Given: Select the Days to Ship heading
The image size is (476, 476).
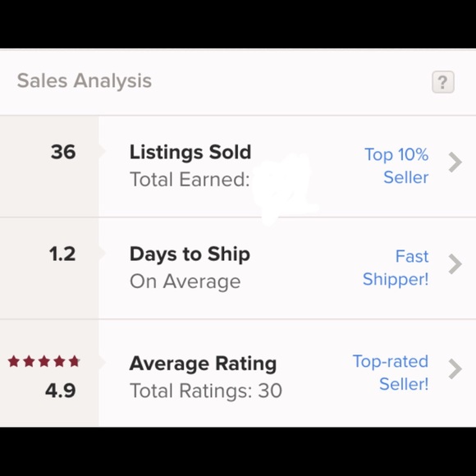Looking at the screenshot, I should click(x=190, y=254).
